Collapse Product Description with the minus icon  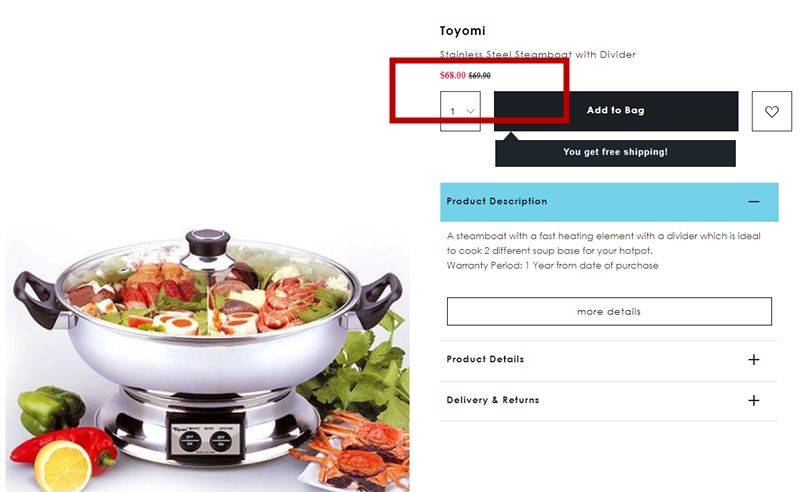tap(754, 202)
